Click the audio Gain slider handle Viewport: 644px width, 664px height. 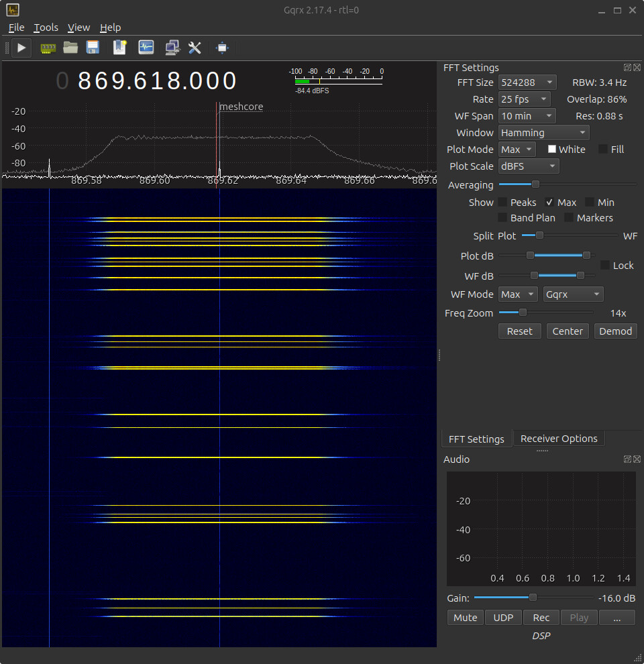pos(533,598)
